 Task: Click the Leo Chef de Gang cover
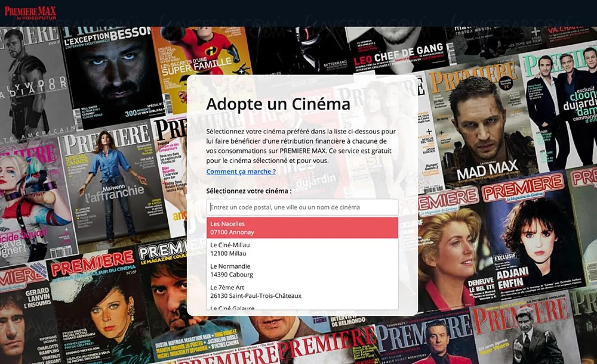coord(399,49)
